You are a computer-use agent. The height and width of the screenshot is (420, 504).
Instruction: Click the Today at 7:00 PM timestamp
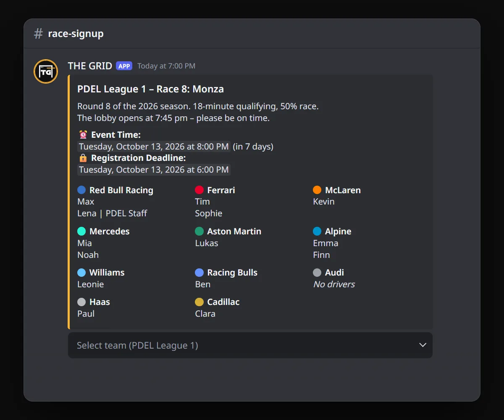(x=166, y=66)
